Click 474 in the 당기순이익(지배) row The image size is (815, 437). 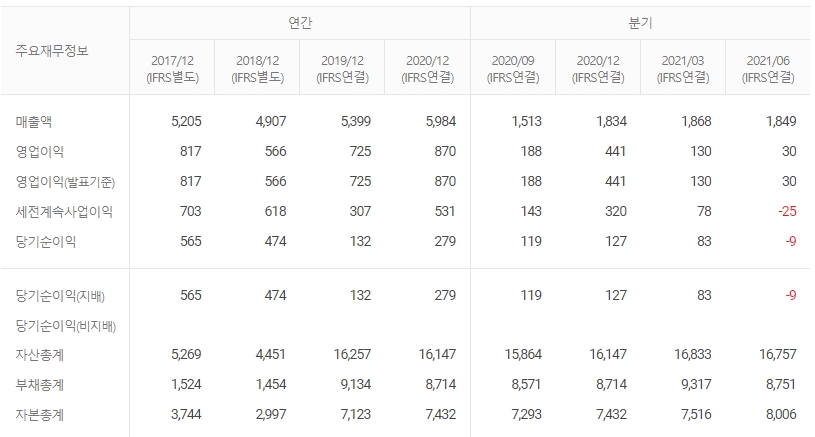275,296
